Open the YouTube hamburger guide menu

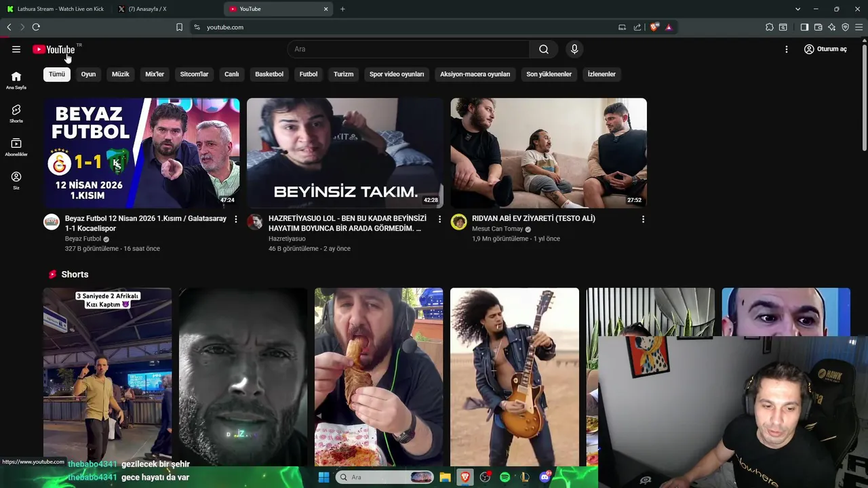pyautogui.click(x=16, y=49)
